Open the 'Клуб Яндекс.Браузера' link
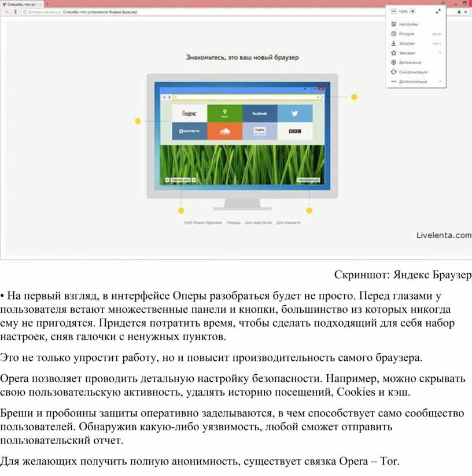472x476 pixels. click(202, 223)
